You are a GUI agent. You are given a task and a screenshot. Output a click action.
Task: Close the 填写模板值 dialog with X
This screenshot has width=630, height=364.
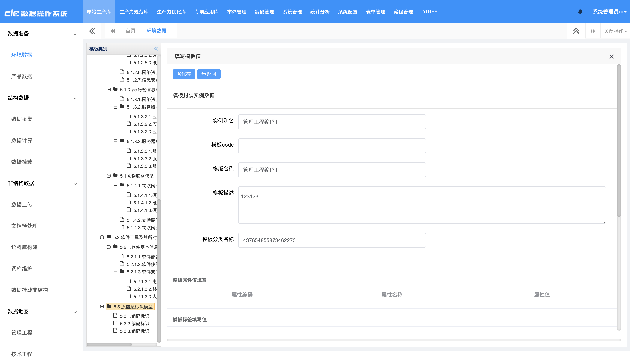click(x=611, y=57)
